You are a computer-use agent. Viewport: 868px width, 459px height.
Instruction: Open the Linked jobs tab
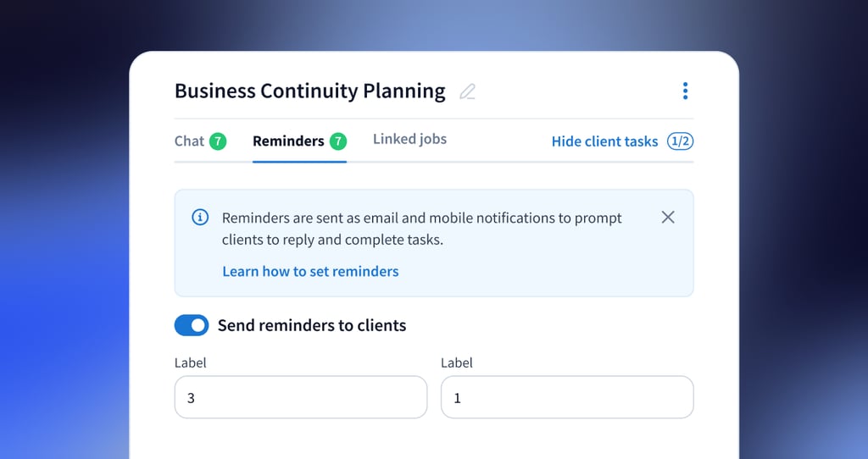409,139
